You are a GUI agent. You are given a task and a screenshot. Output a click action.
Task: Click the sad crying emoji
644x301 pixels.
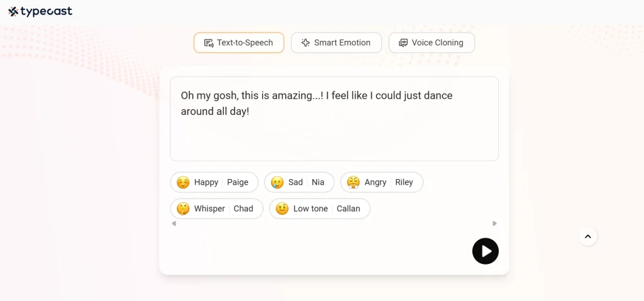click(277, 182)
